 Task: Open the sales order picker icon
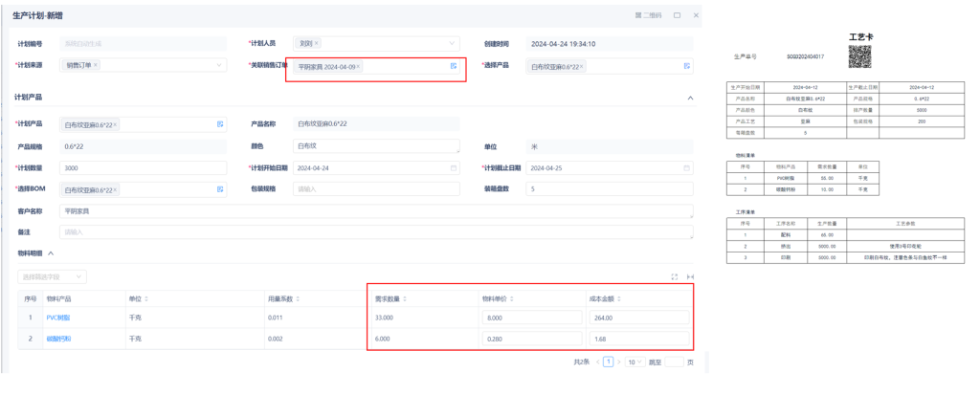pyautogui.click(x=454, y=66)
